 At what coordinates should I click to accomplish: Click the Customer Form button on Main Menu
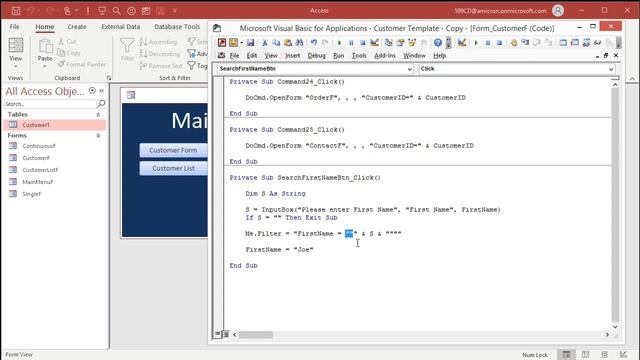click(173, 150)
